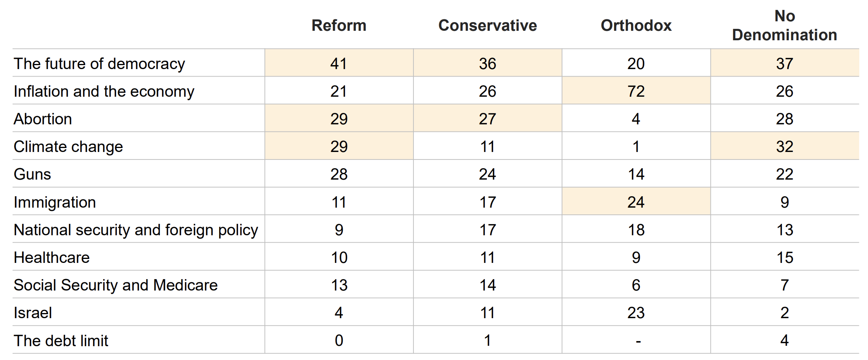Click the Climate change row label
This screenshot has width=868, height=360.
pyautogui.click(x=68, y=146)
